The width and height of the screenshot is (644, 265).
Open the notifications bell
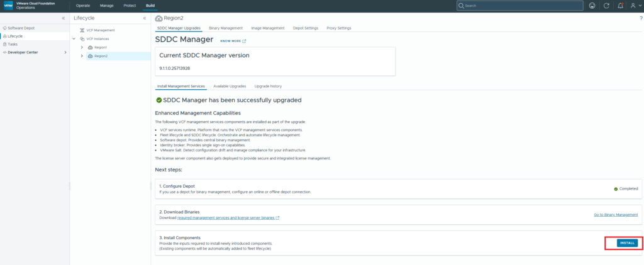click(620, 6)
